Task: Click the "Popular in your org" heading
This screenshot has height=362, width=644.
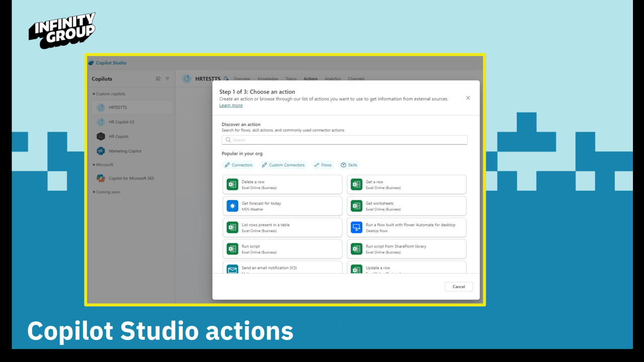Action: [x=242, y=154]
